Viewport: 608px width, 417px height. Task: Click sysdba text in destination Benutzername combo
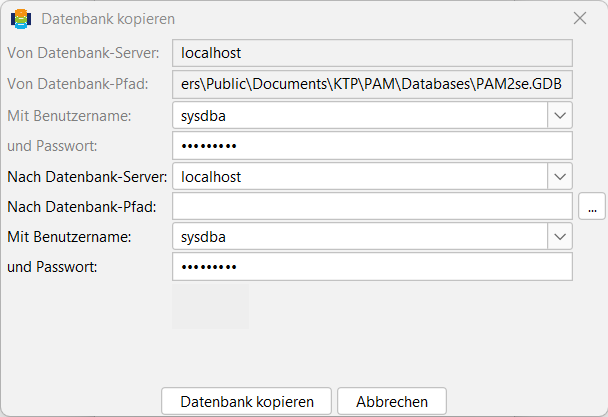click(x=203, y=237)
